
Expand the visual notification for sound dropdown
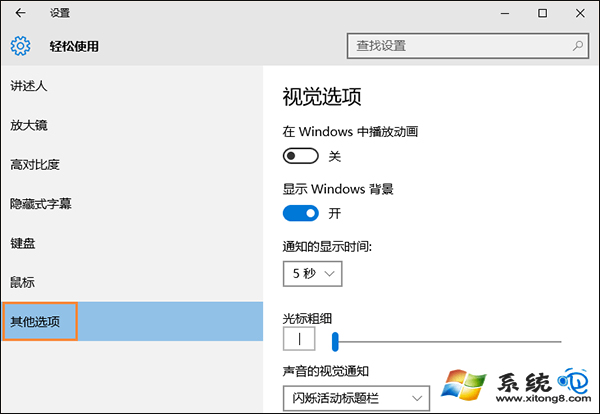356,398
